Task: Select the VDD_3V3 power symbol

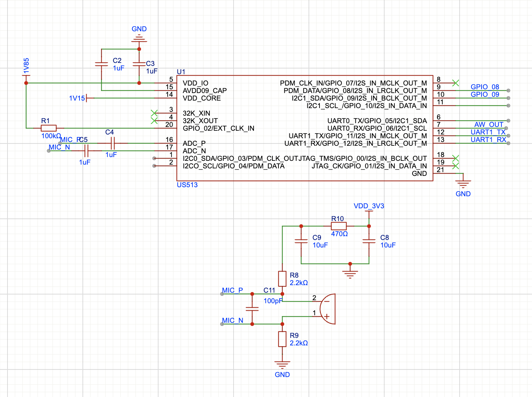Action: [369, 206]
